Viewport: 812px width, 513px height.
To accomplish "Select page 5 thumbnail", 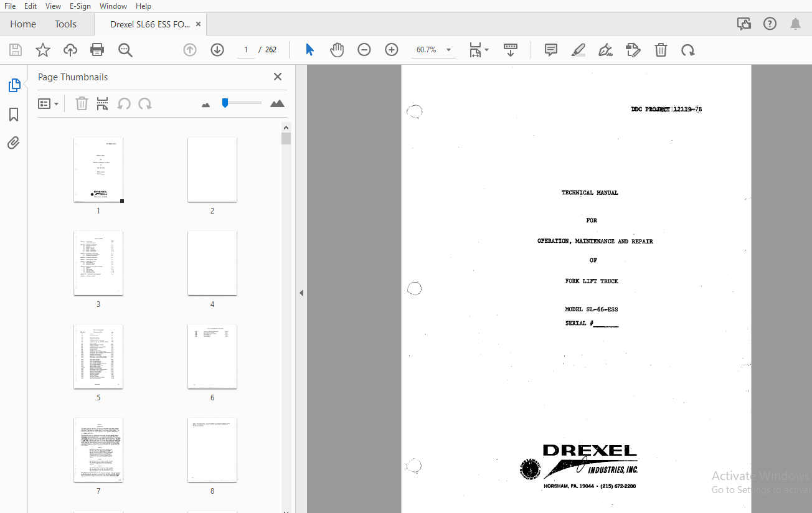I will pos(98,356).
